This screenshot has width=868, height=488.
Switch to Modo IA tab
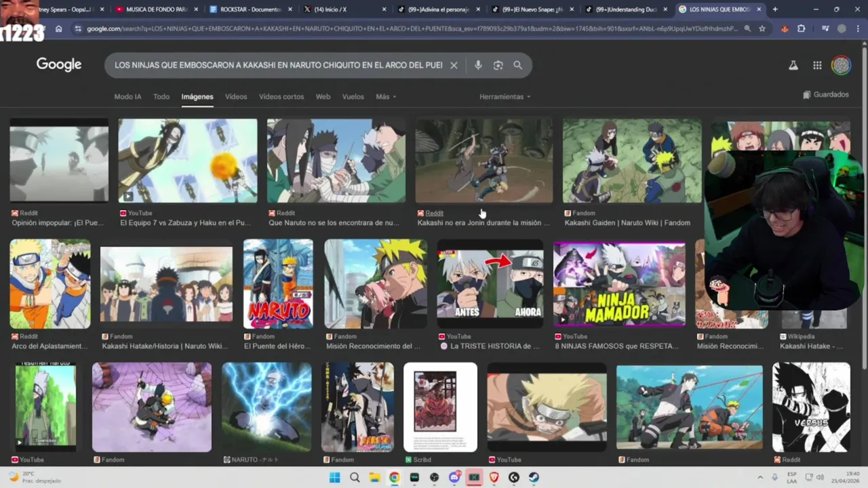point(127,97)
